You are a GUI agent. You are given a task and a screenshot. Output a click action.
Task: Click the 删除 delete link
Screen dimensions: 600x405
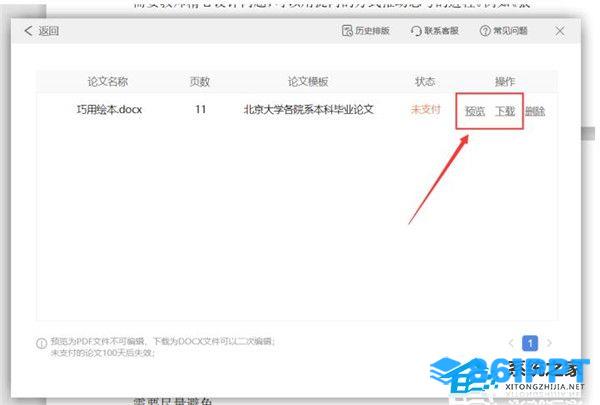[x=535, y=111]
